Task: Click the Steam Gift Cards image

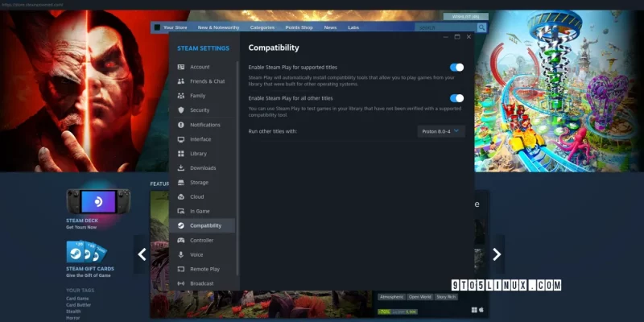Action: 86,251
